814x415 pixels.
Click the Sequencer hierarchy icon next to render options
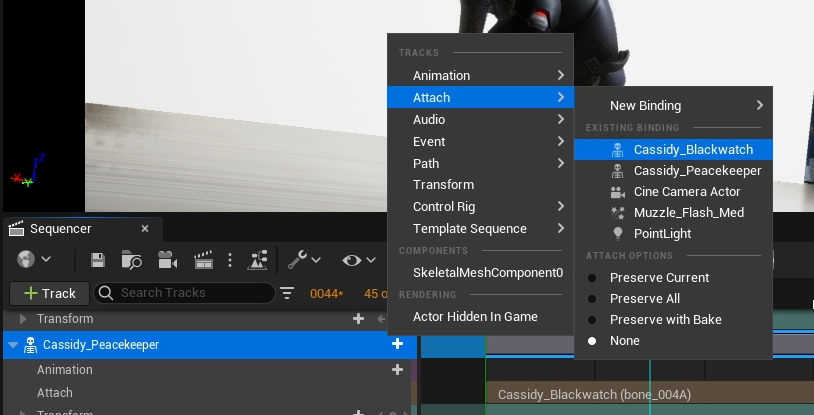(257, 260)
